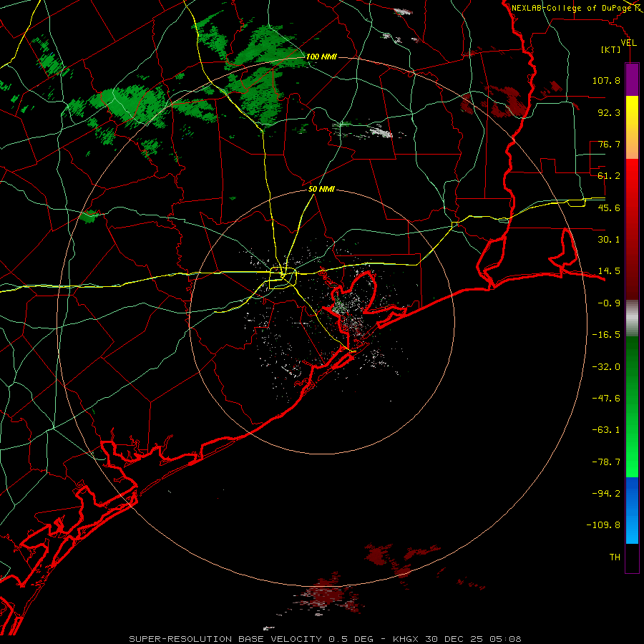
Task: Select the -0.9 velocity scale value
Action: point(609,303)
